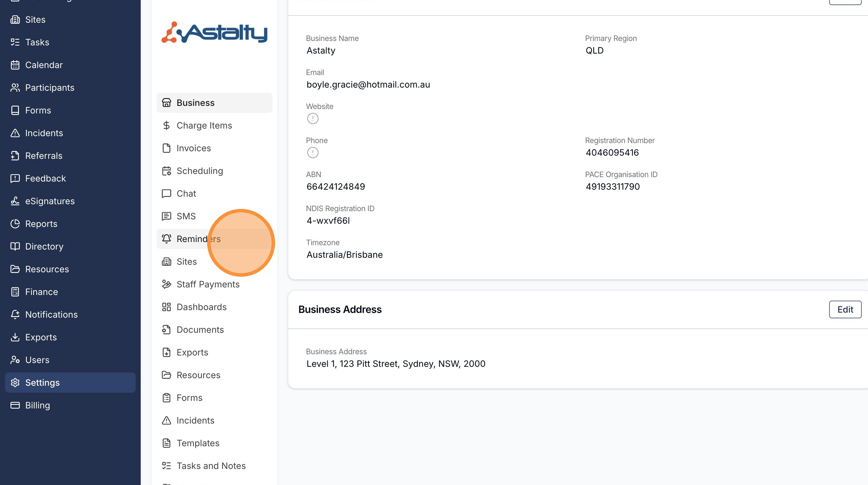The image size is (868, 485).
Task: Open Incidents warning icon in main sidebar
Action: (15, 133)
